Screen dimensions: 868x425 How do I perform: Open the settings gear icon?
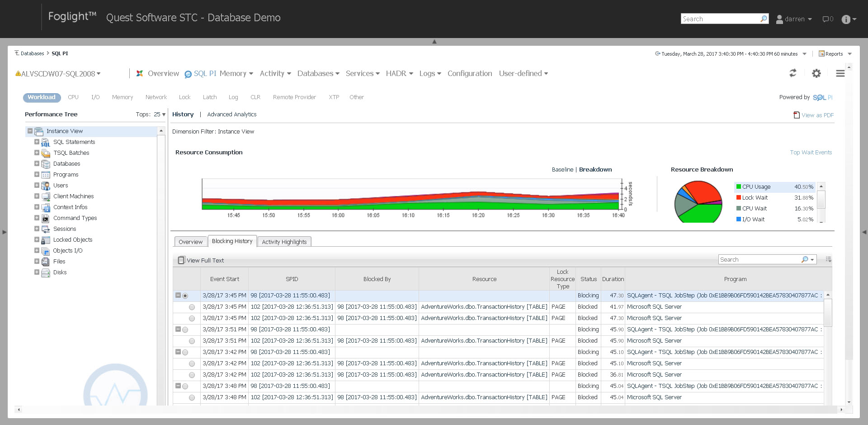coord(816,73)
